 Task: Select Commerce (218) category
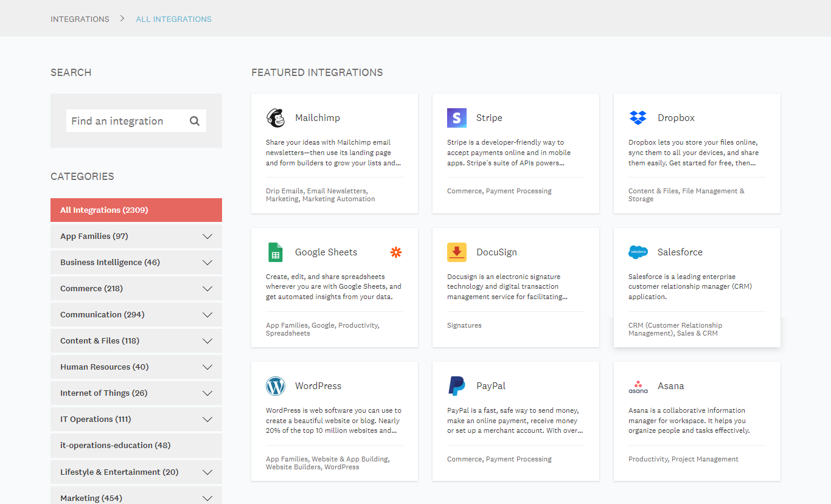click(136, 288)
